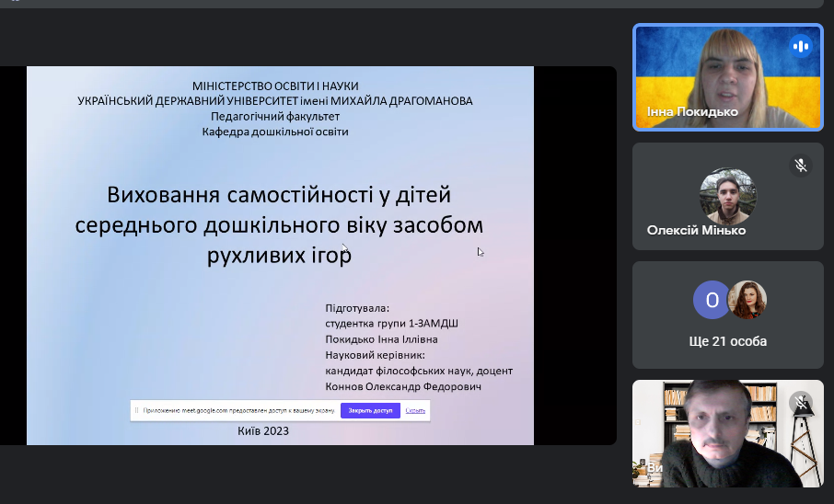The width and height of the screenshot is (834, 504).
Task: Click 'кандидат філософських наук, доцент' text
Action: (x=419, y=371)
